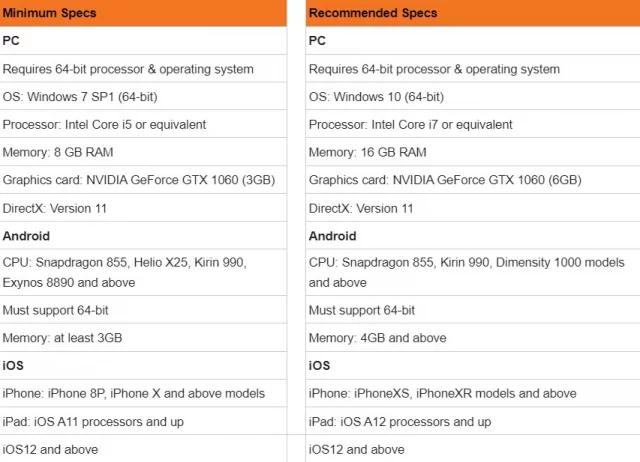Select the GTX 1060 (3GB) graphics card row
The image size is (640, 462).
pyautogui.click(x=143, y=180)
